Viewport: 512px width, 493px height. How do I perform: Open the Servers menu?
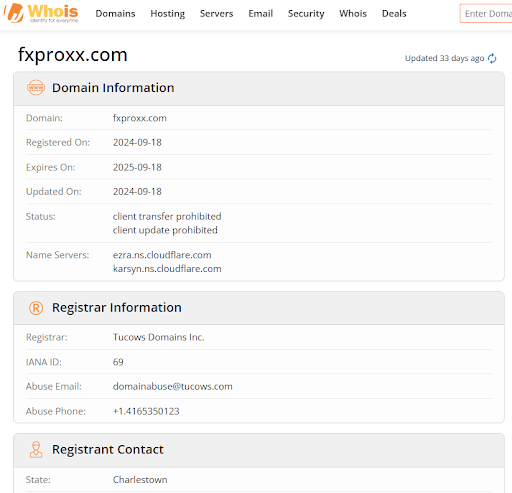coord(217,14)
